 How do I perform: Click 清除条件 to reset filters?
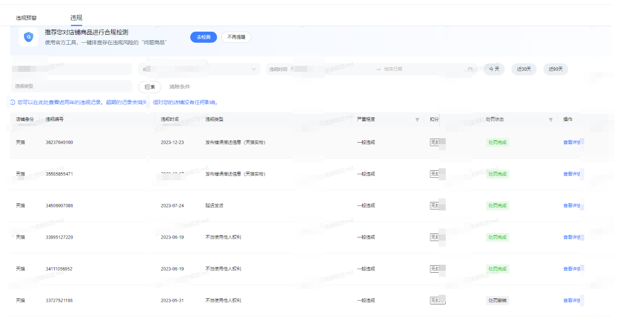179,87
